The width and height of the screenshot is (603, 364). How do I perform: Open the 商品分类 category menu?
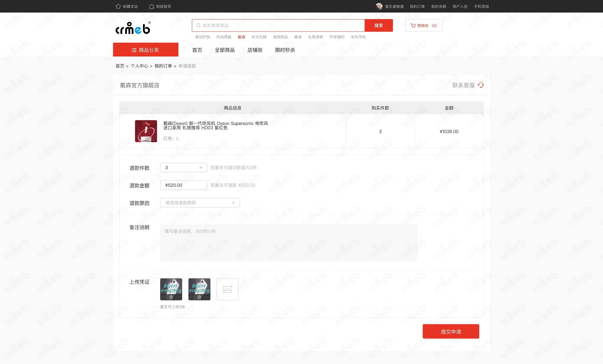point(146,50)
